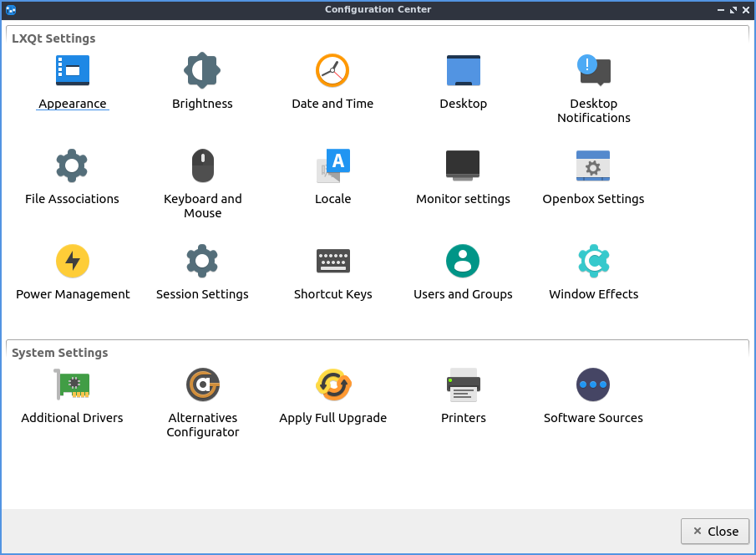Open Keyboard and Mouse settings
This screenshot has height=555, width=756.
pos(202,166)
